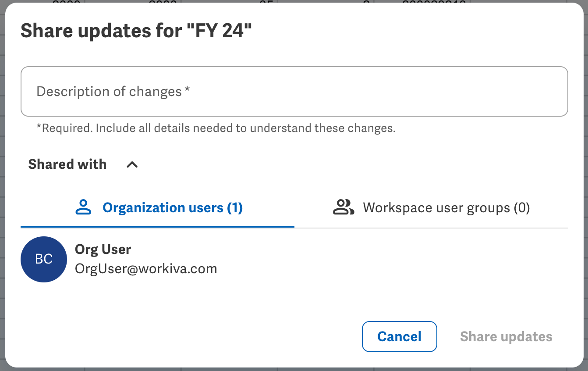This screenshot has height=371, width=588.
Task: Click the (0) count on Workspace user groups
Action: [x=522, y=207]
